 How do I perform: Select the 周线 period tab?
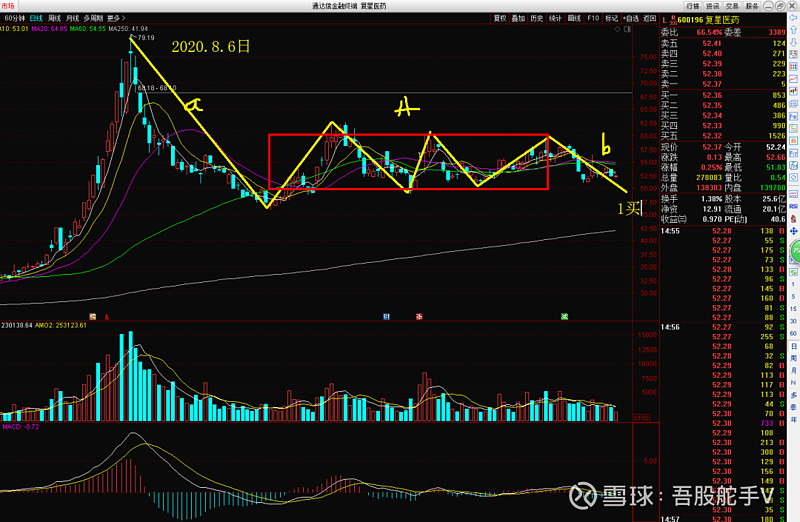coord(54,18)
